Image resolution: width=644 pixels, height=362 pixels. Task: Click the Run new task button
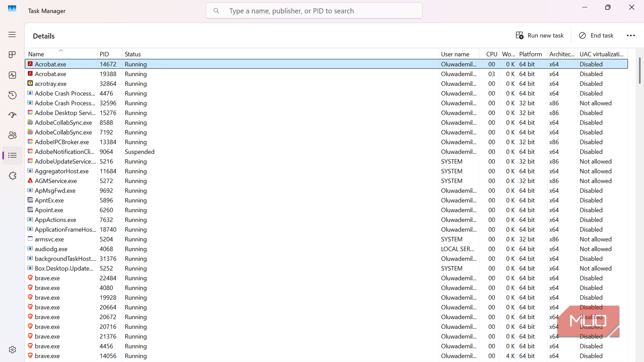(539, 35)
